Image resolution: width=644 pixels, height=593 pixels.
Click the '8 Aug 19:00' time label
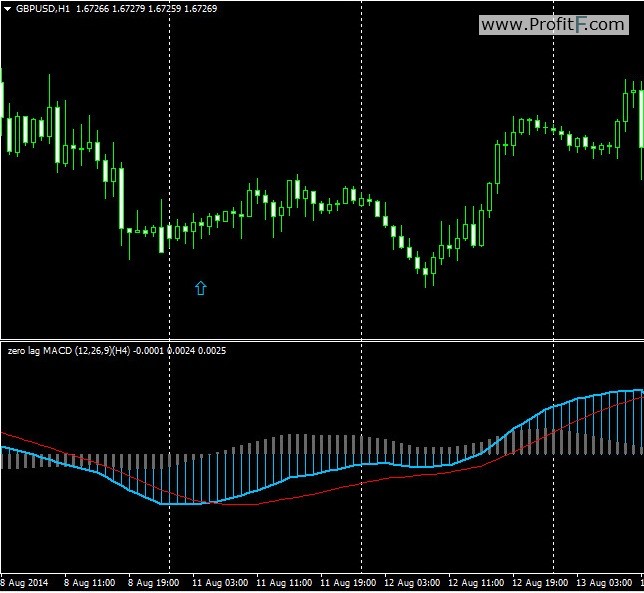(154, 583)
